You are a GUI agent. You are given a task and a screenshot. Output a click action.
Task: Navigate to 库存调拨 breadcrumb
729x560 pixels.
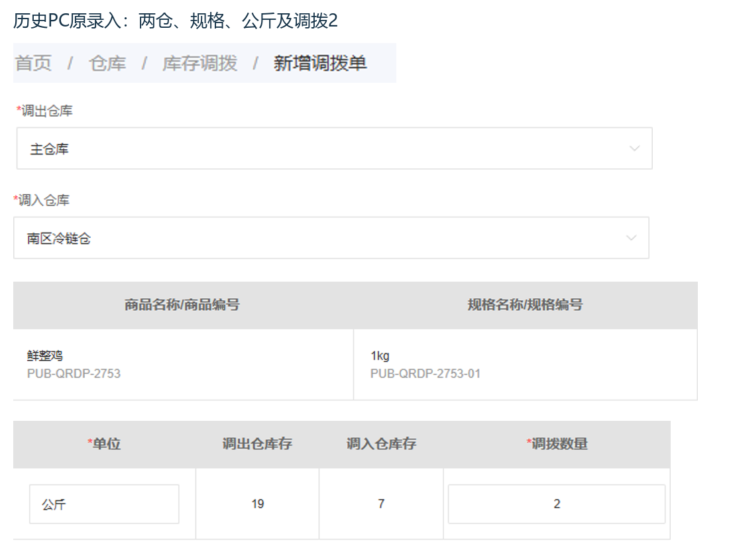(x=200, y=63)
